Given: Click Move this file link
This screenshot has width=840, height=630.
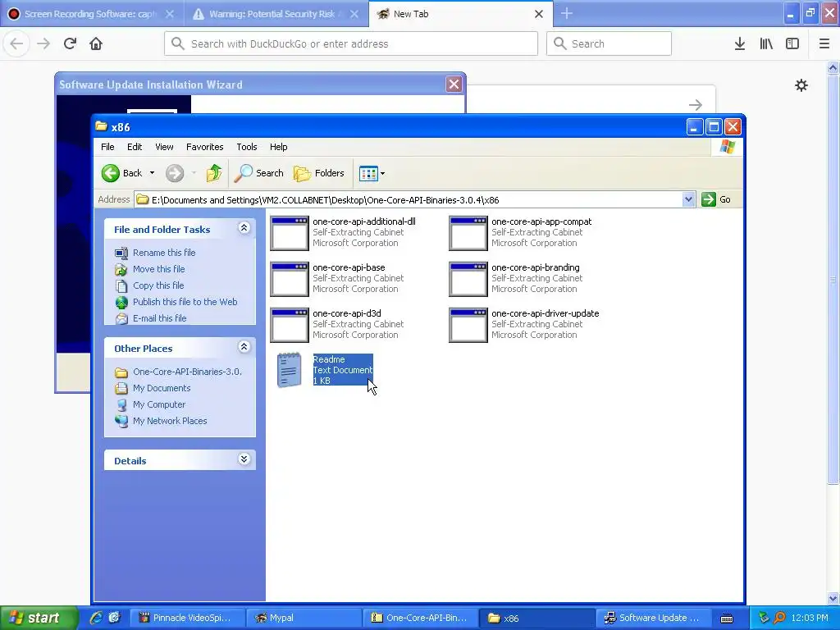Looking at the screenshot, I should click(158, 269).
